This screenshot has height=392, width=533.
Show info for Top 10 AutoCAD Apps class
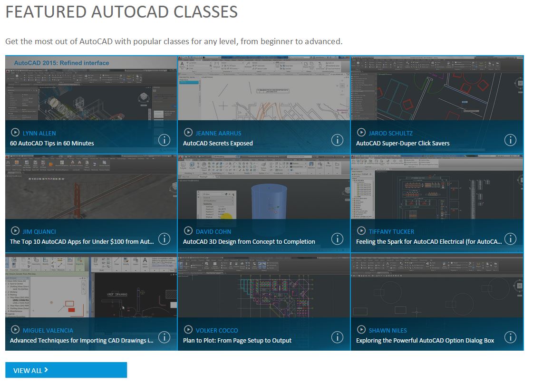[164, 239]
